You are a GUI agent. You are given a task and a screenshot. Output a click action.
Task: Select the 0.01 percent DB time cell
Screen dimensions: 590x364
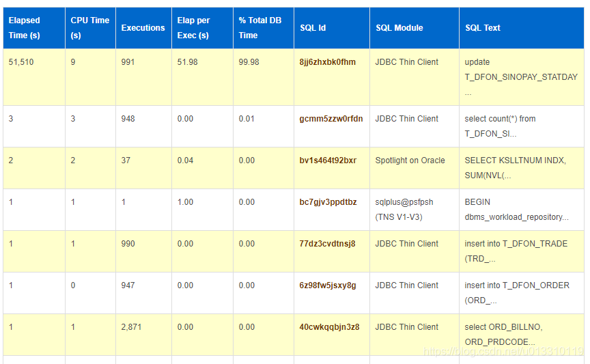click(264, 126)
